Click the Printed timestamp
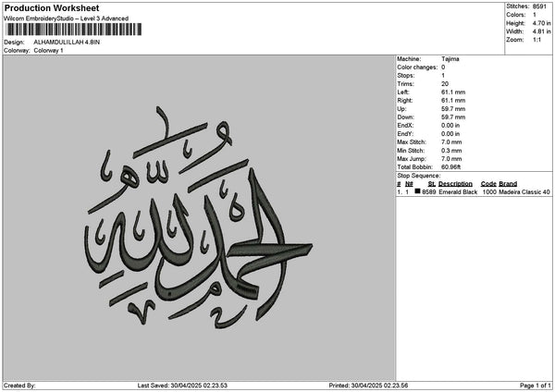 point(368,386)
